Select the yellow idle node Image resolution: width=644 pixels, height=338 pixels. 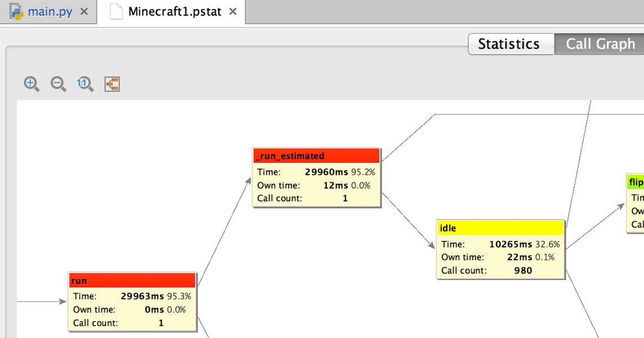(500, 249)
